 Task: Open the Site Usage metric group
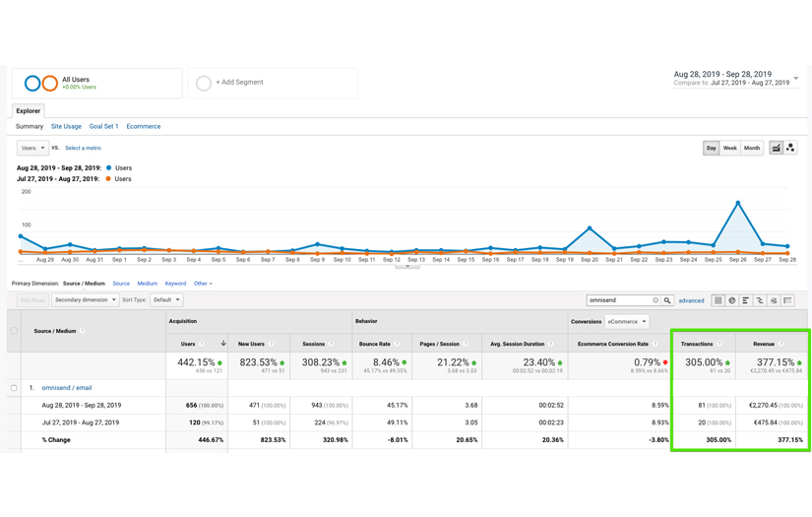66,126
